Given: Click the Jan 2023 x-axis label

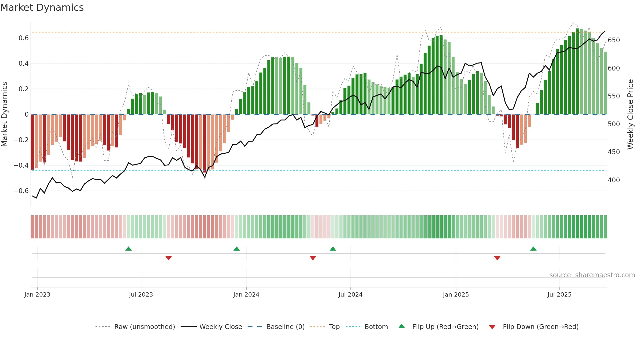Looking at the screenshot, I should point(37,294).
